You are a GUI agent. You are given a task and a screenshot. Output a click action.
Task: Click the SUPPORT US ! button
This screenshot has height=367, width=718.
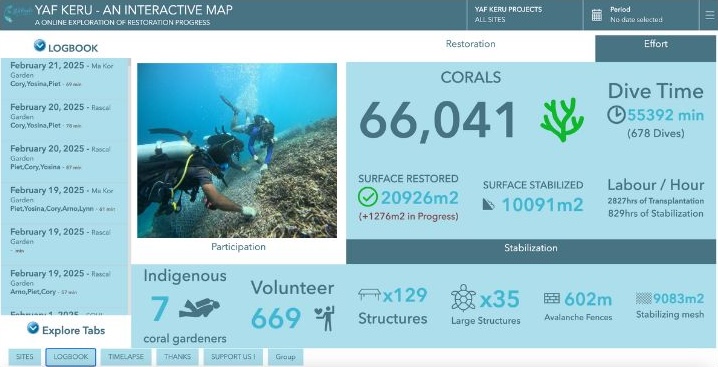pyautogui.click(x=234, y=357)
